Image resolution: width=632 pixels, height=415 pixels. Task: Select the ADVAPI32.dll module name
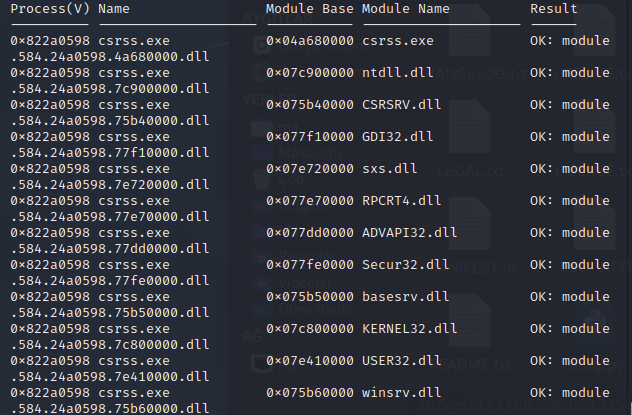point(410,233)
